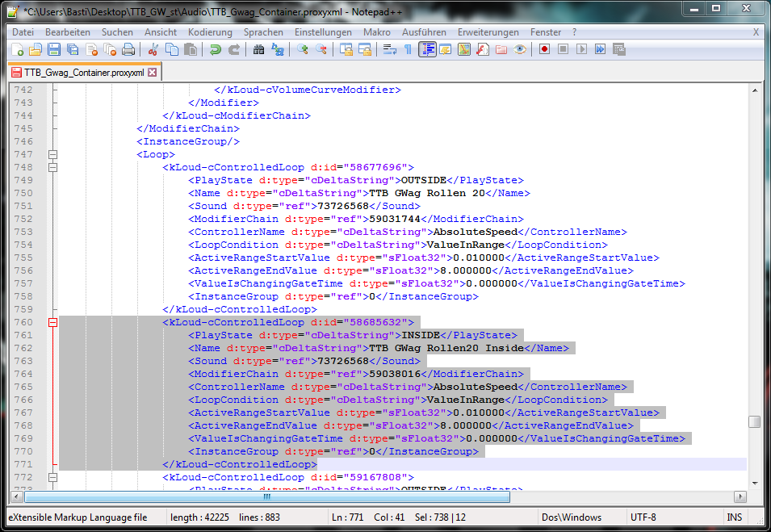Toggle word wrap toolbar button
Viewport: 771px width, 532px height.
pyautogui.click(x=390, y=49)
